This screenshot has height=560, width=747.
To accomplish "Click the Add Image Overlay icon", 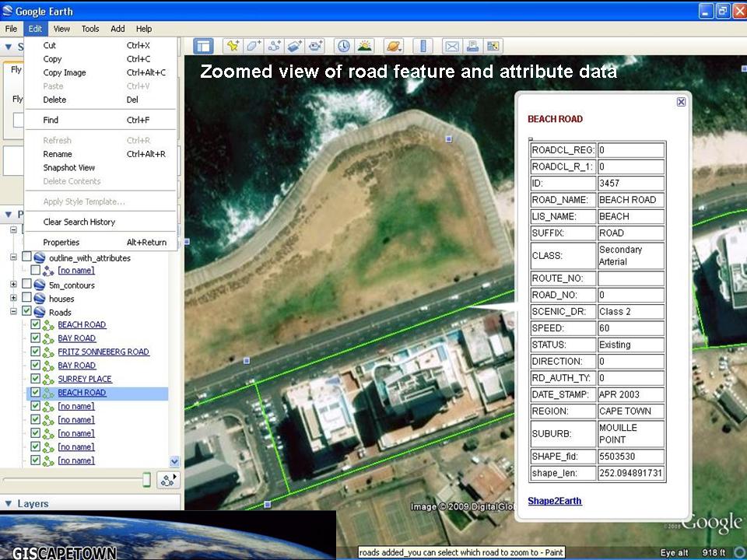I will (x=294, y=47).
